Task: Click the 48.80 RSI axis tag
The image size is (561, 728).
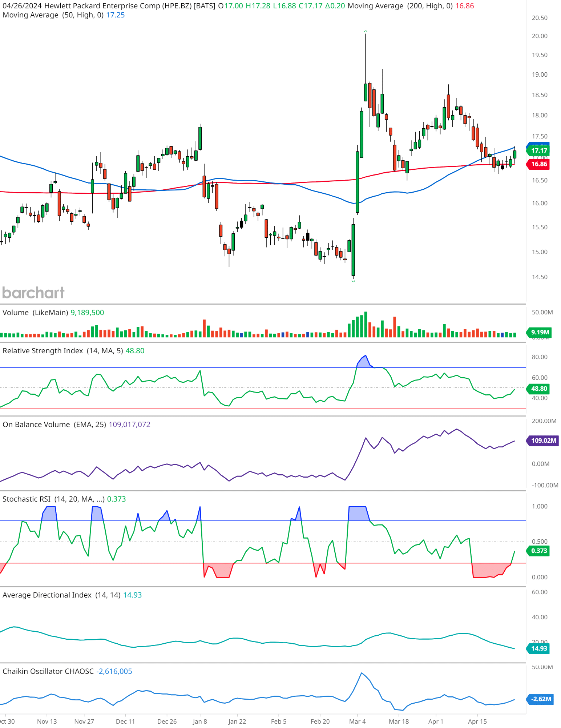Action: pos(539,389)
